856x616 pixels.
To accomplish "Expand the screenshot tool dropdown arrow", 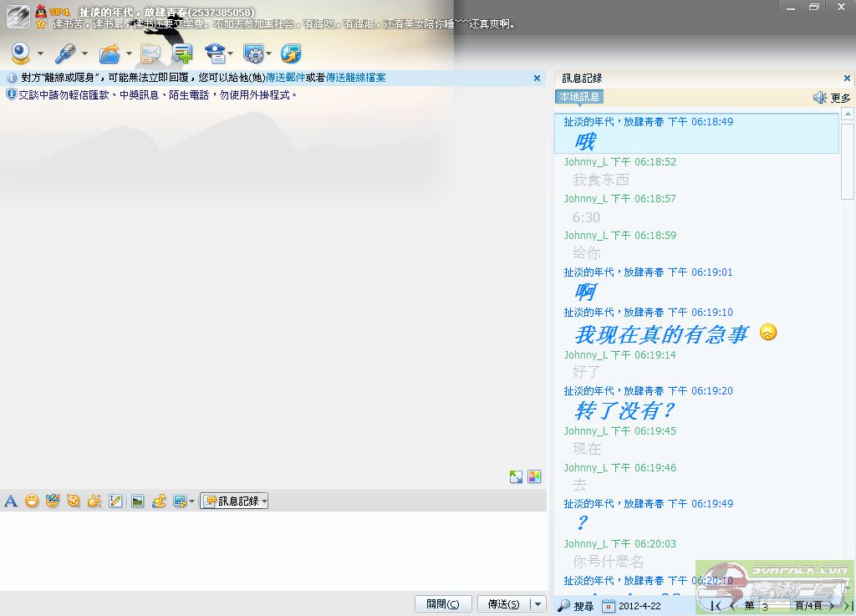I will [x=192, y=501].
